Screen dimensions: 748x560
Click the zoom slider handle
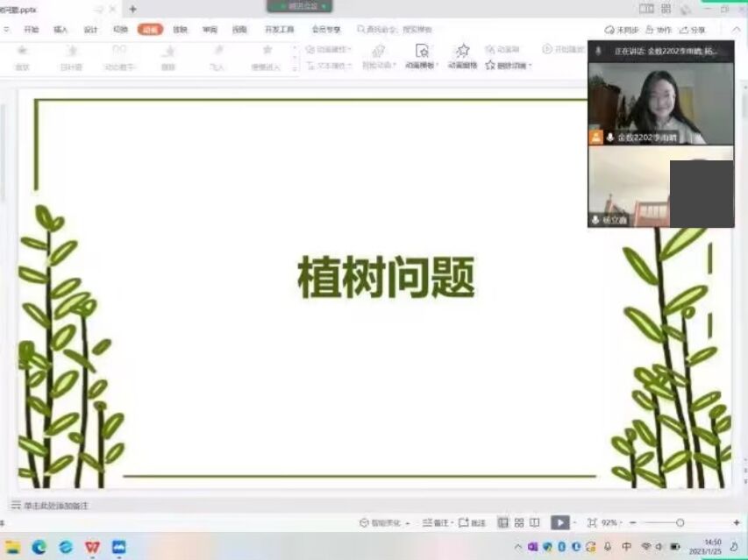(x=680, y=523)
